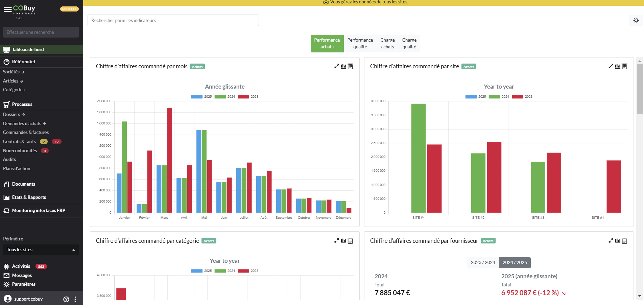This screenshot has height=305, width=644.
Task: Switch to the Charge achats tab
Action: tap(387, 44)
